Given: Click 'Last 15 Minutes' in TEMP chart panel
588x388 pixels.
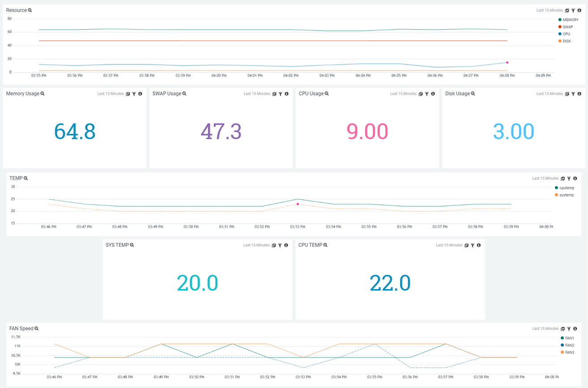Looking at the screenshot, I should [545, 179].
